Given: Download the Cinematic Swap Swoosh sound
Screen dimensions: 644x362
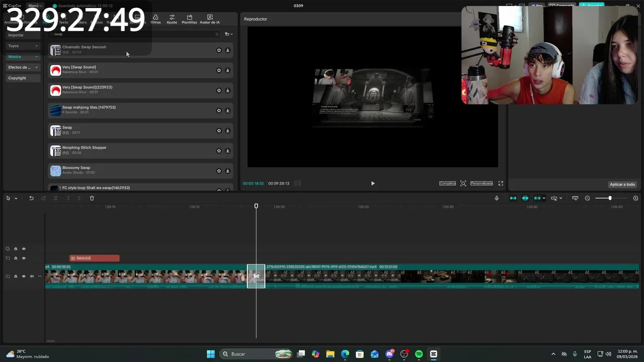Looking at the screenshot, I should click(x=227, y=50).
